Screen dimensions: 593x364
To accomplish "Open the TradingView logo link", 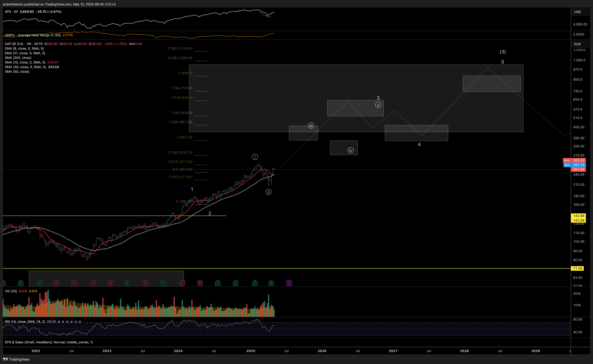I will coord(16,359).
